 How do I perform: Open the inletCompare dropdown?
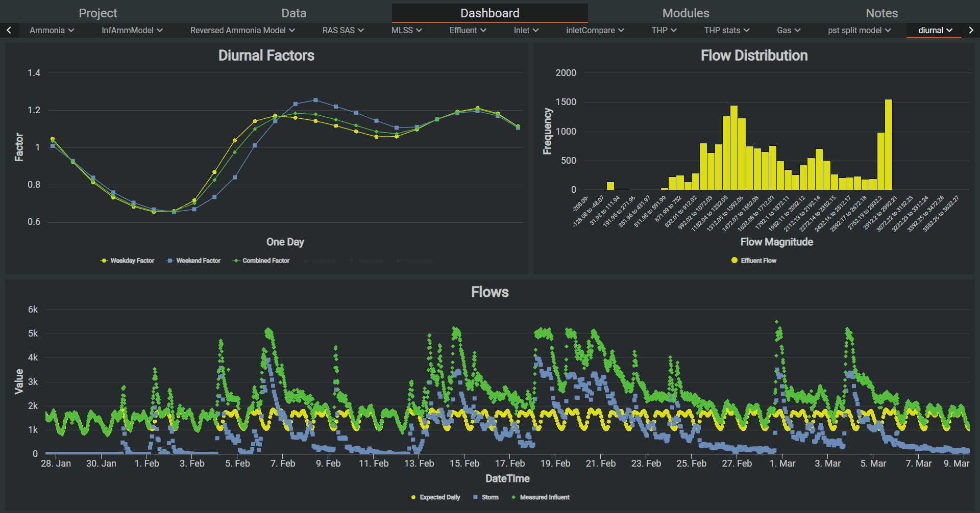point(595,30)
